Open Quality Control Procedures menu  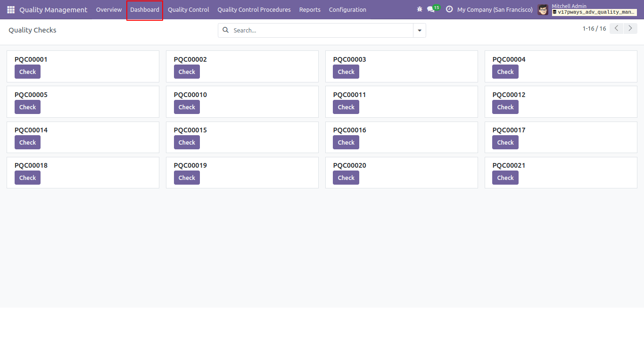(x=254, y=9)
